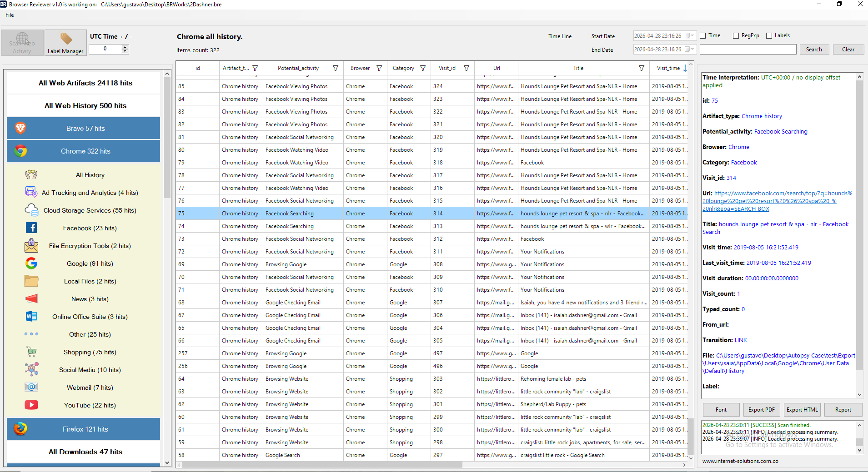Show Facebook hits via the Facebook icon
This screenshot has width=868, height=472.
31,228
